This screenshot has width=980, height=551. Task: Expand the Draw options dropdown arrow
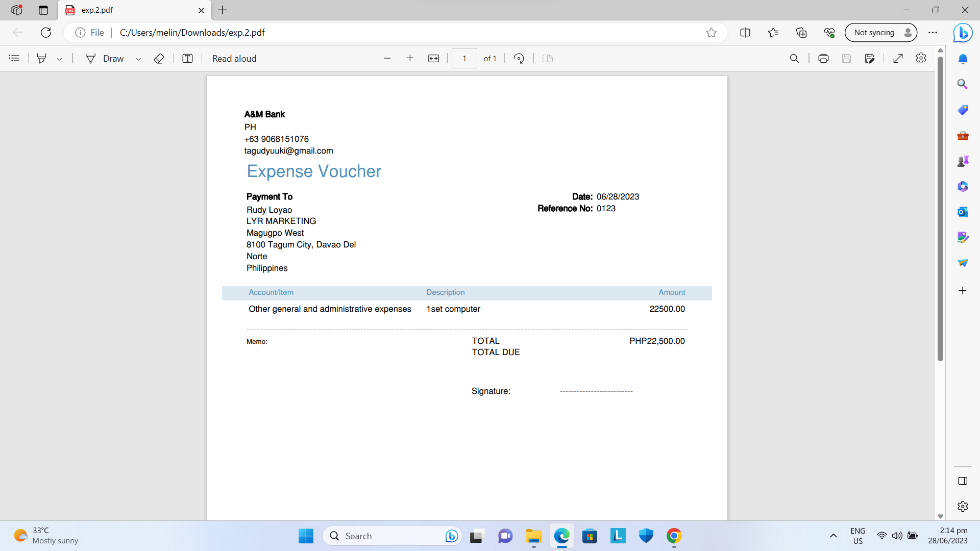(138, 59)
